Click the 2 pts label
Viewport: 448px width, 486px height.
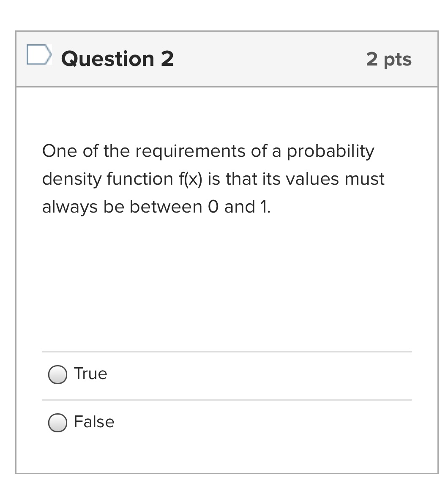[x=390, y=59]
